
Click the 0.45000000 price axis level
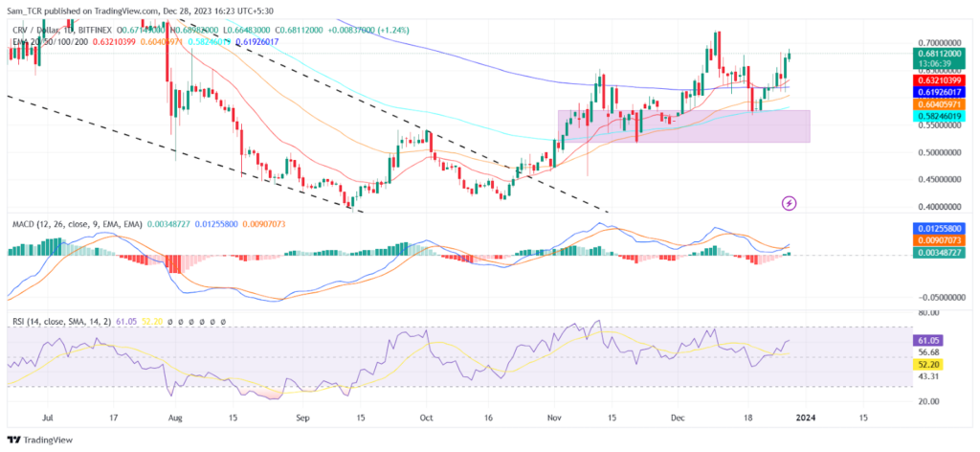coord(942,179)
